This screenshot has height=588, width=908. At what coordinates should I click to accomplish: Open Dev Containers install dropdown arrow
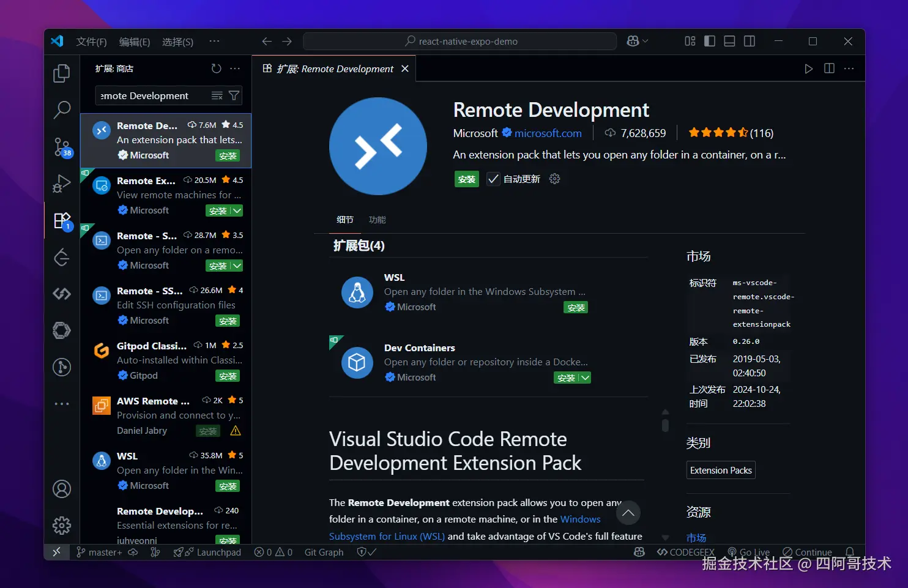click(585, 378)
